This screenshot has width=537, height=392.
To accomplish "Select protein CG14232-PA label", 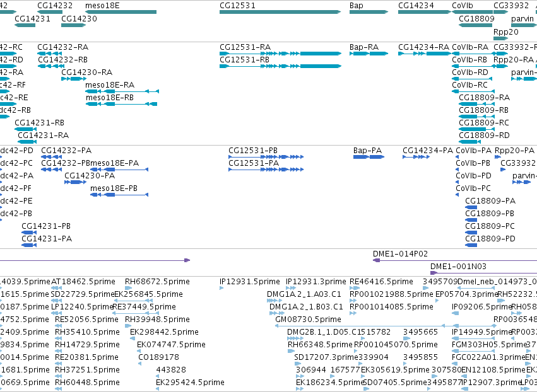I will (66, 151).
